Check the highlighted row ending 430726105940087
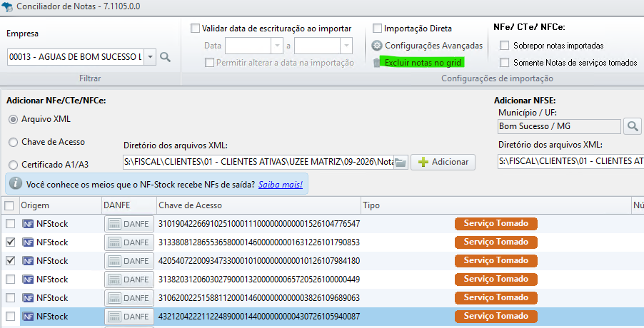The width and height of the screenshot is (644, 328). pos(10,317)
